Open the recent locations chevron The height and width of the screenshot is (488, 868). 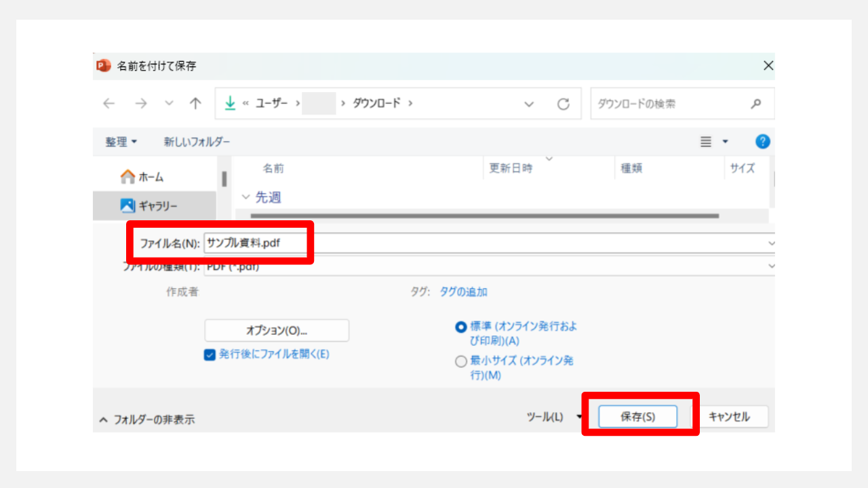tap(170, 104)
